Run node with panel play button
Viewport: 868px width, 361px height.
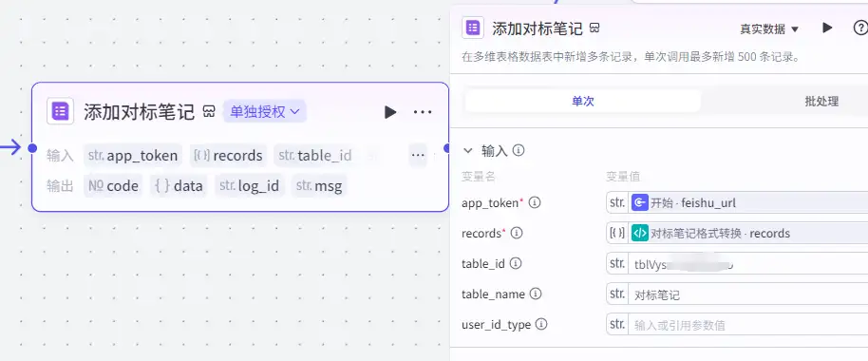827,28
